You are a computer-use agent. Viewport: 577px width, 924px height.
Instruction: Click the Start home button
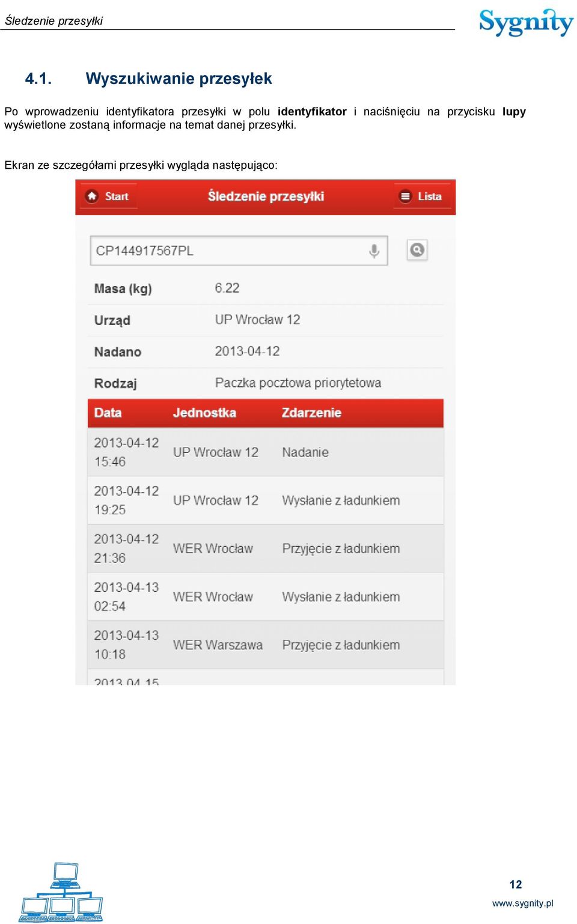coord(108,196)
